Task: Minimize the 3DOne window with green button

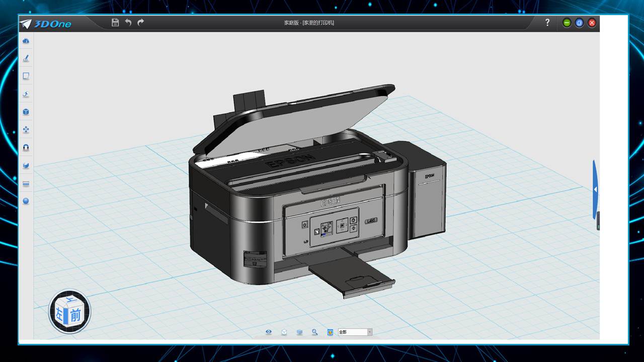Action: point(567,23)
